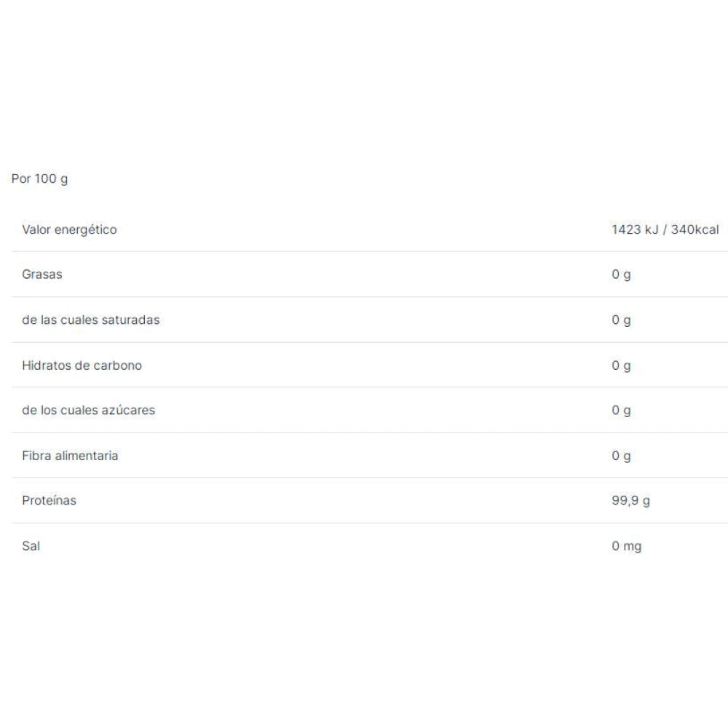Click '0 g' in Fibra alimentaria row
This screenshot has height=728, width=728.
(x=621, y=456)
